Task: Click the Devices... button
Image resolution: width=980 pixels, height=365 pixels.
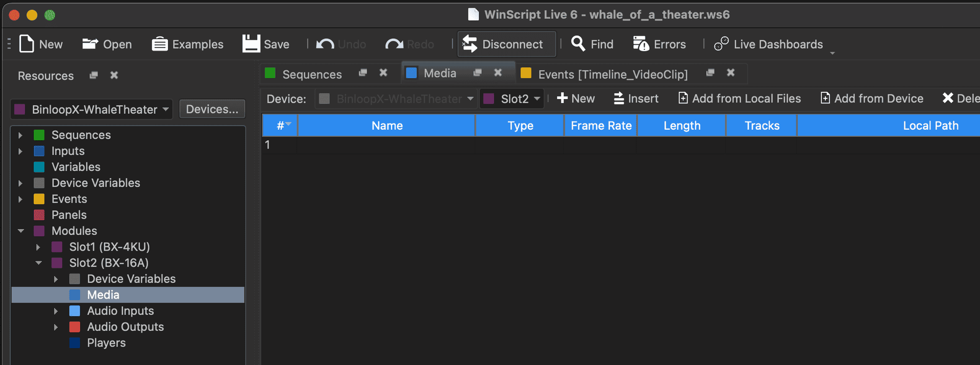Action: (x=212, y=109)
